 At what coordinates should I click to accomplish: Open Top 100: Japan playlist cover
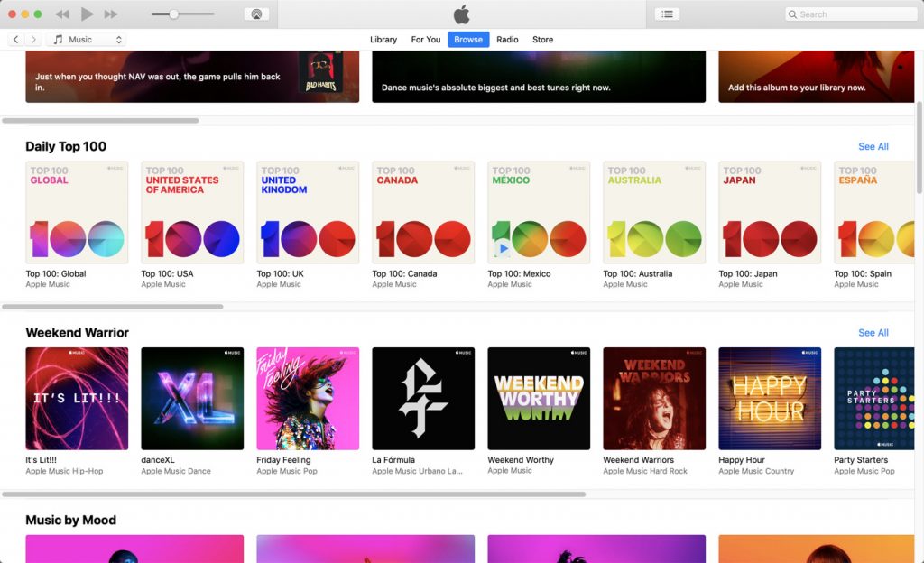click(770, 213)
